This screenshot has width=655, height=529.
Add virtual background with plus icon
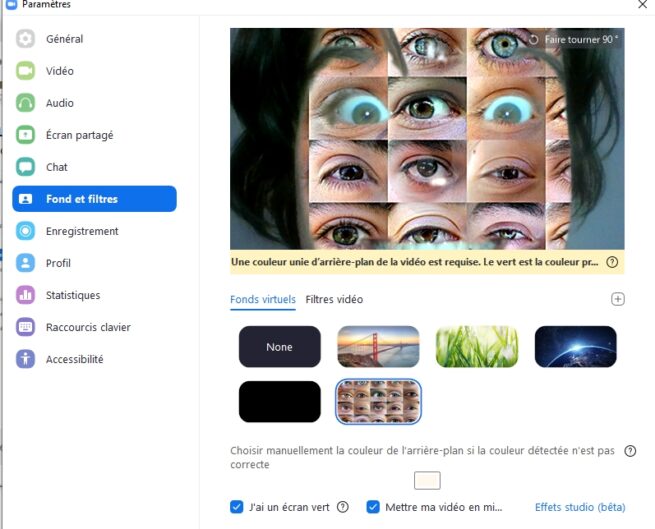click(618, 299)
